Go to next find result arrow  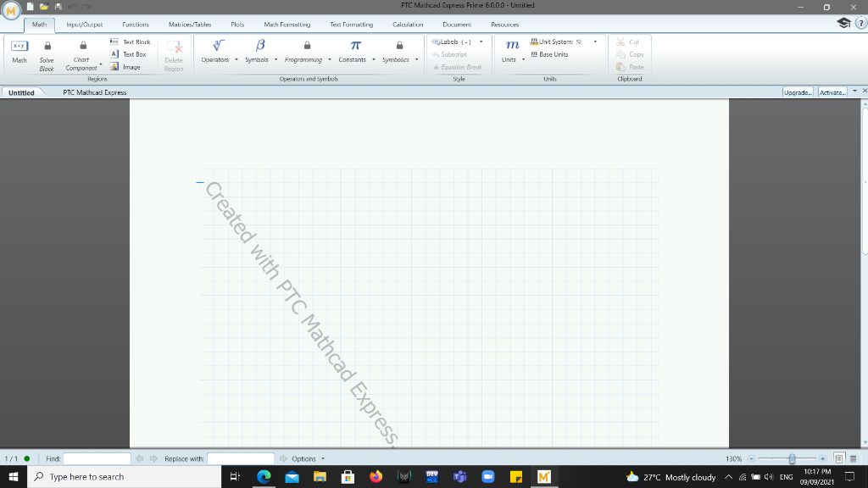pyautogui.click(x=153, y=458)
